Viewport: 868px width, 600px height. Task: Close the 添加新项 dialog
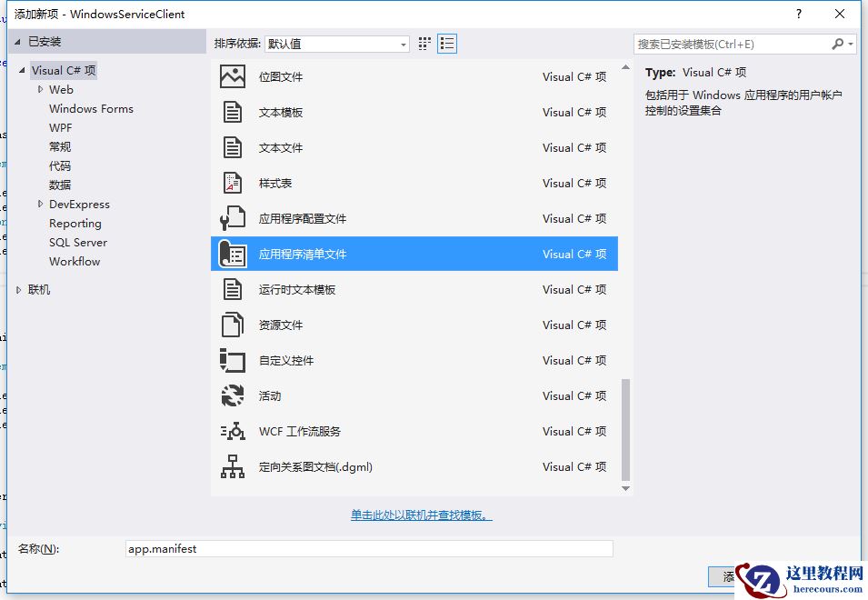[840, 14]
